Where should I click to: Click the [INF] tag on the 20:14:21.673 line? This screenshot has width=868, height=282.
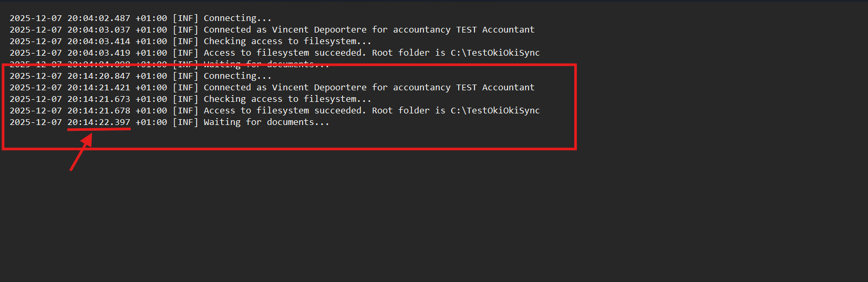coord(185,99)
